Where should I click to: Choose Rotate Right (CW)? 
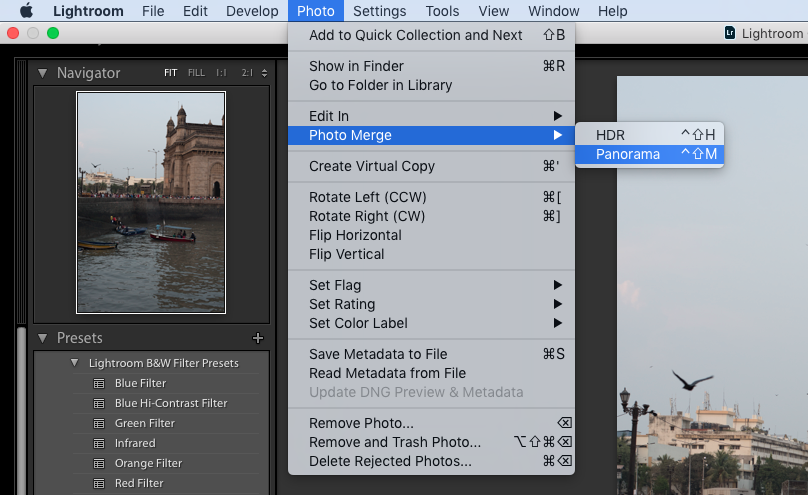pyautogui.click(x=431, y=216)
